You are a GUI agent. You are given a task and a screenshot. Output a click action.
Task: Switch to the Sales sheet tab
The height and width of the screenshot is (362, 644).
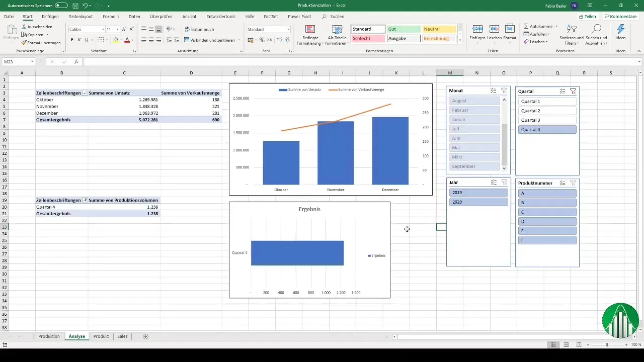pyautogui.click(x=122, y=336)
